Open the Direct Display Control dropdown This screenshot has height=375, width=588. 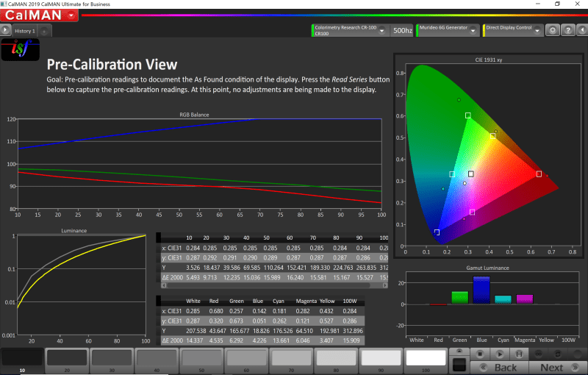(537, 30)
